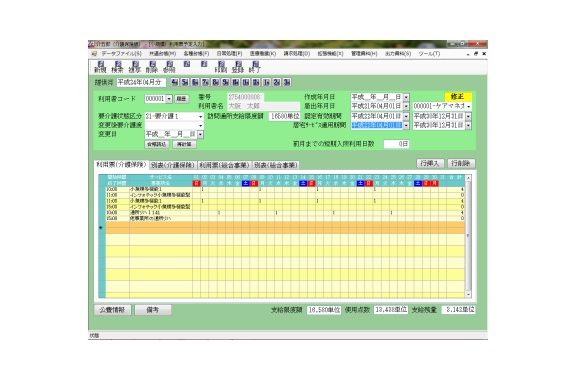Switch to the 別表(介護保険) tab
This screenshot has height=380, width=575.
click(172, 165)
